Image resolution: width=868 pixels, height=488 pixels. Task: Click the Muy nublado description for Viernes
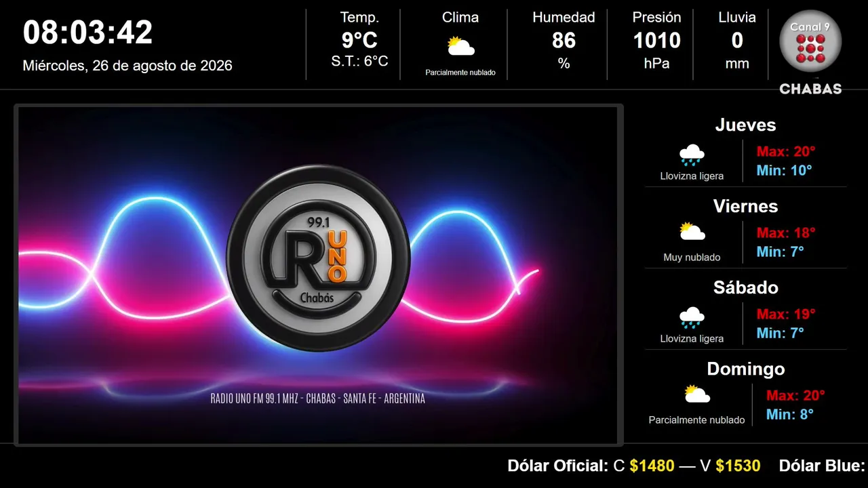692,258
